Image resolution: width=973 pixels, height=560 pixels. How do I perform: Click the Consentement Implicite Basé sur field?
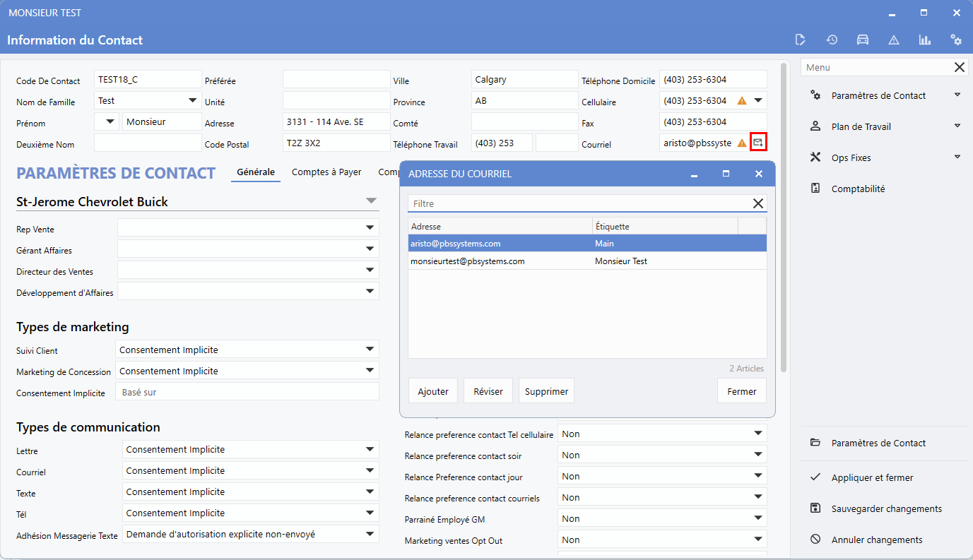pyautogui.click(x=247, y=391)
